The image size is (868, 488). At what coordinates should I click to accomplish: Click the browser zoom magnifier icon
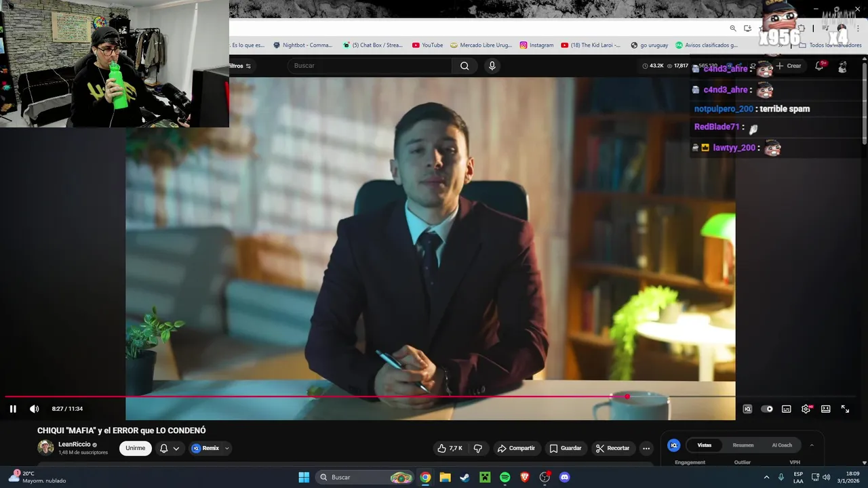(x=733, y=28)
